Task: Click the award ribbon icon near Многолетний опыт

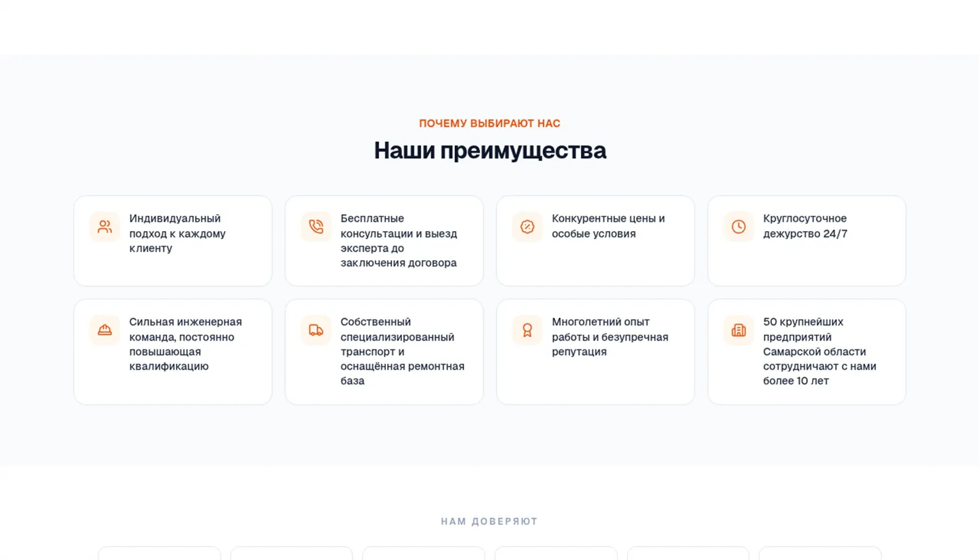Action: (x=527, y=330)
